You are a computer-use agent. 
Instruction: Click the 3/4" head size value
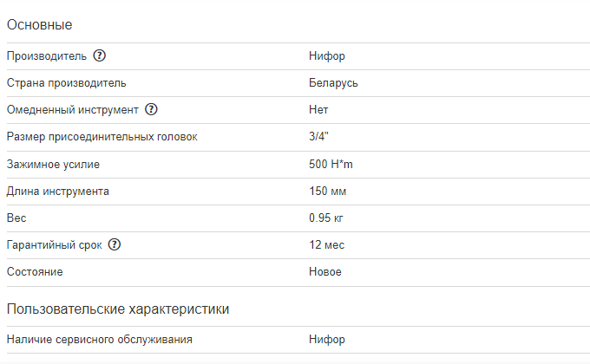tap(319, 137)
